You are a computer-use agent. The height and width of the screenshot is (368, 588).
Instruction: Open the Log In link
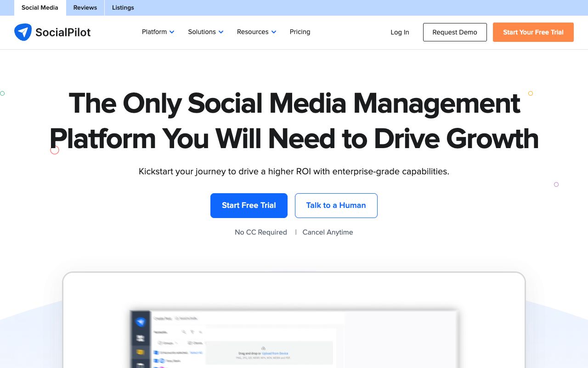pyautogui.click(x=400, y=32)
